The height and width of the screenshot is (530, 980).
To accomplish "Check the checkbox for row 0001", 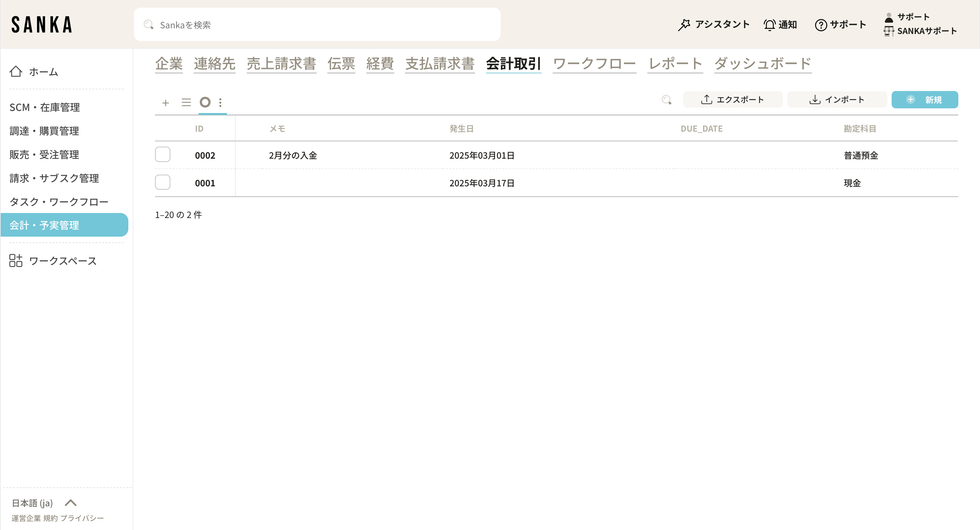I will (x=162, y=182).
